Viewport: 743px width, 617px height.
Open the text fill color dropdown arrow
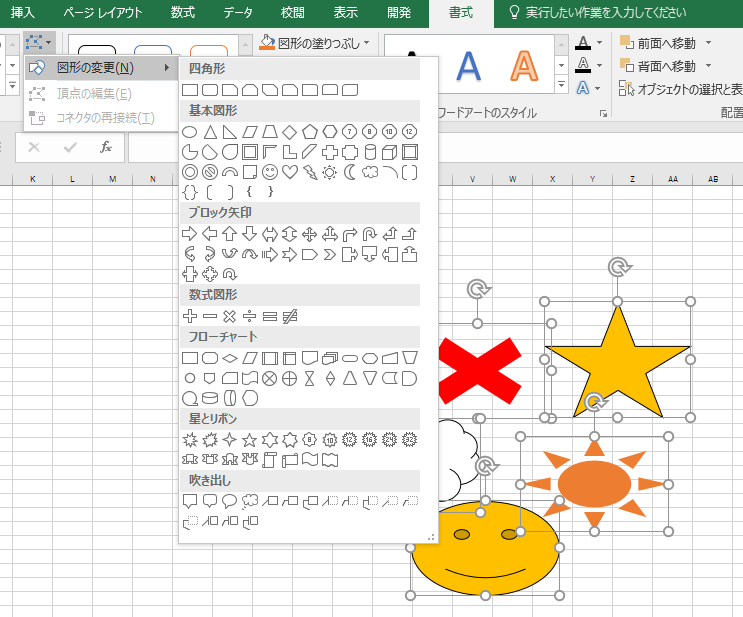coord(600,43)
